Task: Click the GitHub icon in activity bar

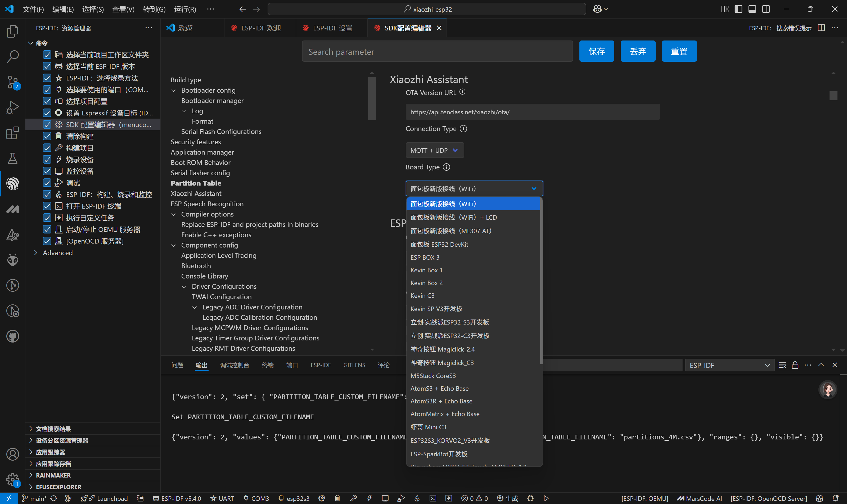Action: (x=12, y=336)
